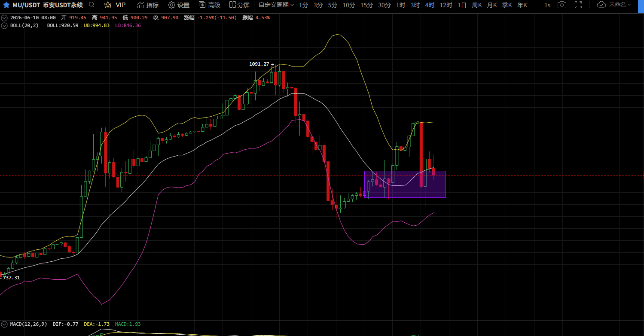The height and width of the screenshot is (336, 644).
Task: Click the 低 900.29 low price value
Action: pos(135,18)
